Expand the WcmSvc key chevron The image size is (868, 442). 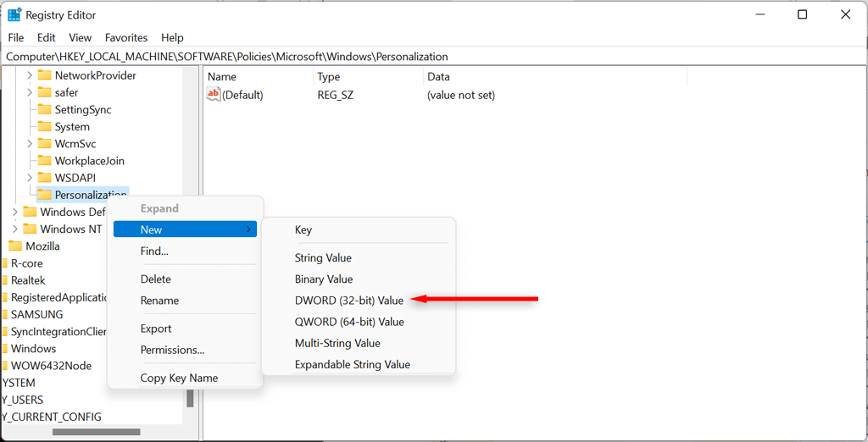pyautogui.click(x=30, y=144)
